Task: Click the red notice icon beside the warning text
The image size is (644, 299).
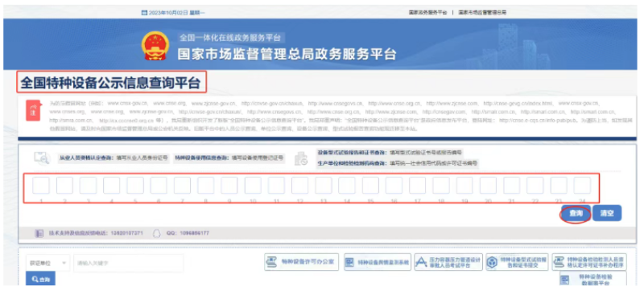Action: click(x=33, y=110)
